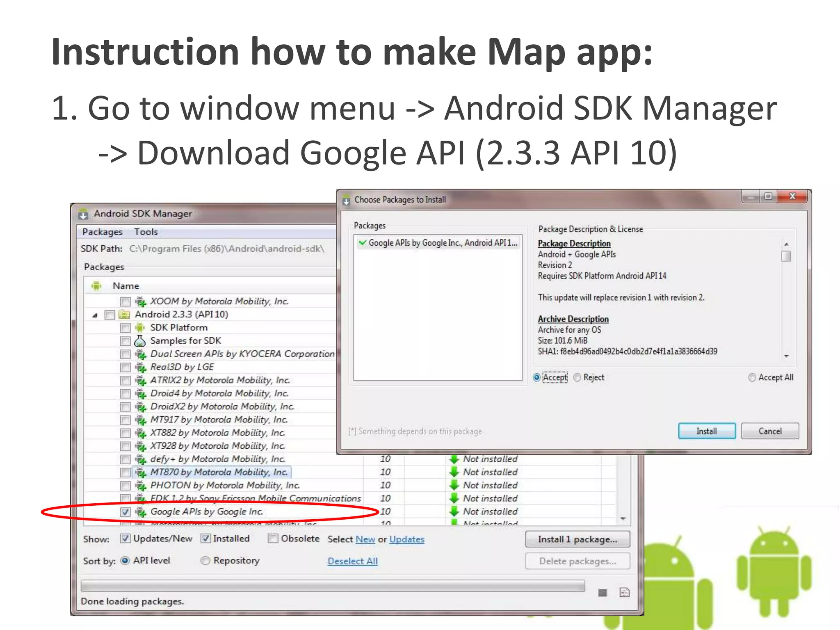
Task: Toggle the Updates/New show checkbox
Action: click(126, 539)
